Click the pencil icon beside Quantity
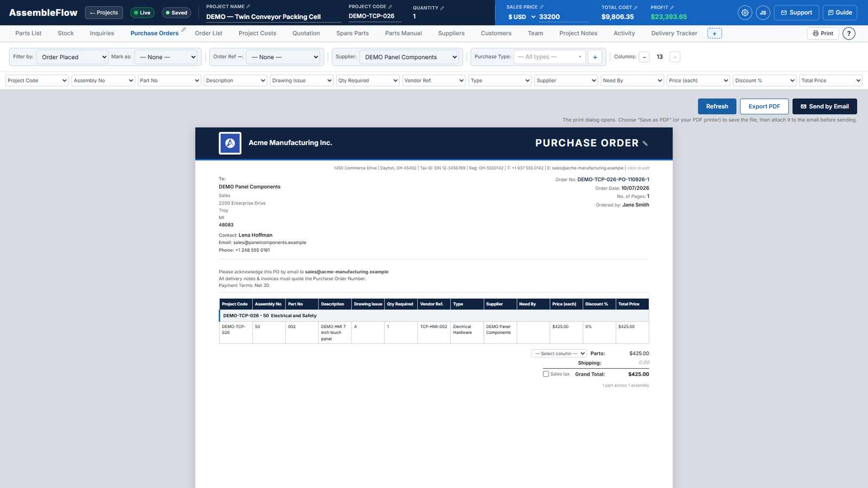The image size is (868, 488). click(442, 8)
